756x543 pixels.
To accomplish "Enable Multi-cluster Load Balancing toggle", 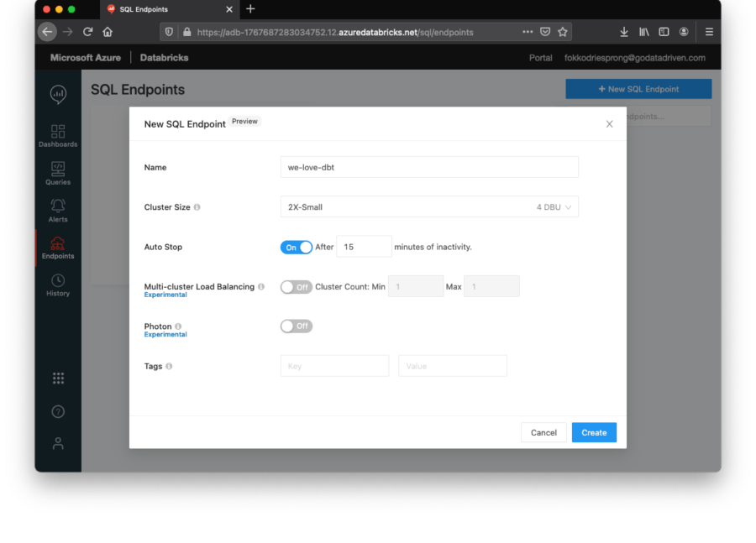I will [296, 287].
